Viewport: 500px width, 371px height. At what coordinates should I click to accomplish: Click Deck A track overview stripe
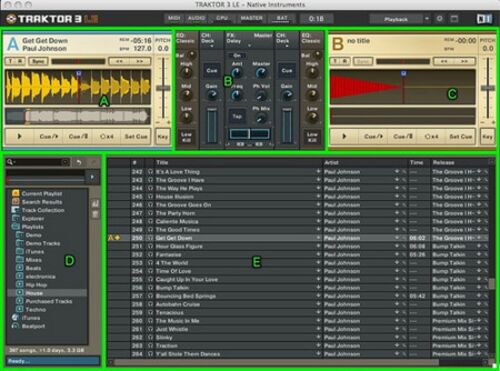click(x=78, y=116)
